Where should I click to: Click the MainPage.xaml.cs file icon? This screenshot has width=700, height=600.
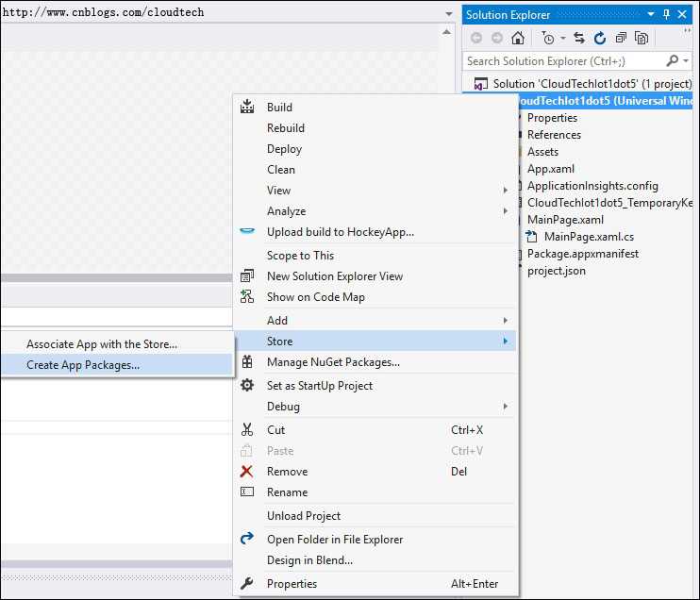point(531,237)
